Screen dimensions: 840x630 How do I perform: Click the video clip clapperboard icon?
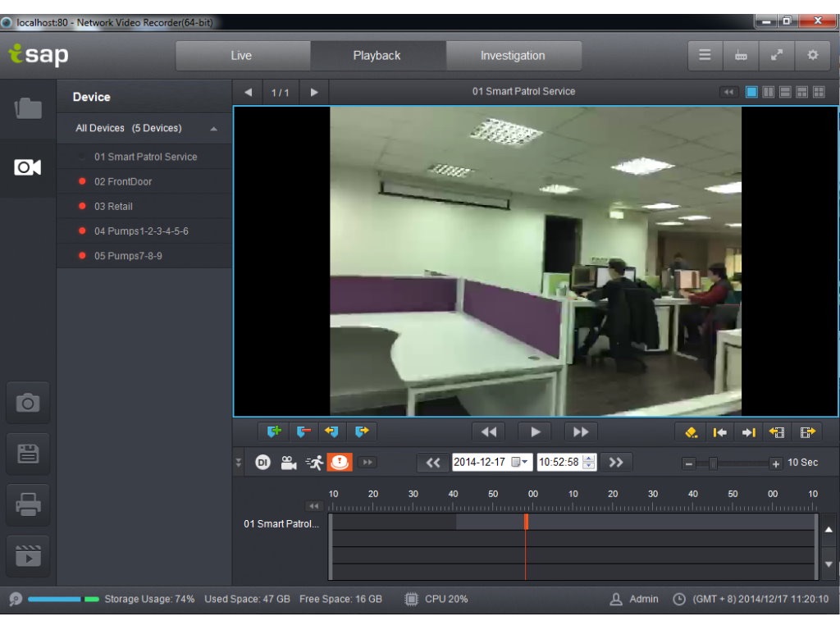pyautogui.click(x=28, y=556)
